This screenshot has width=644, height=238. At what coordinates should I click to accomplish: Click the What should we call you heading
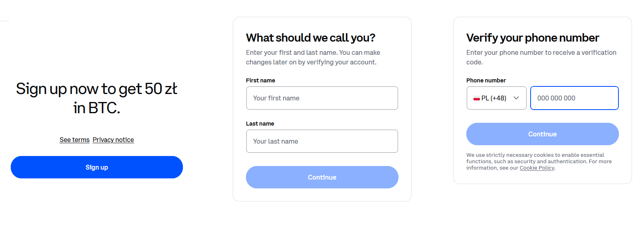tap(310, 38)
